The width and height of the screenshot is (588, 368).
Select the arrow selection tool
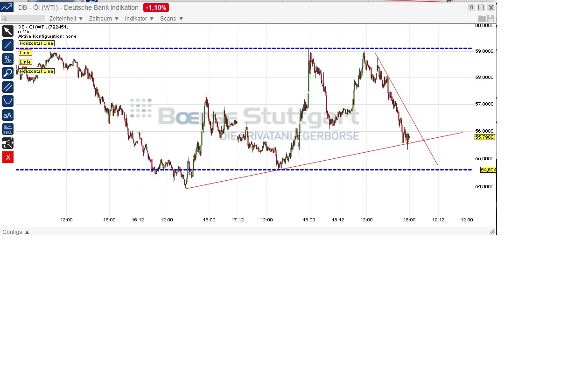click(7, 31)
